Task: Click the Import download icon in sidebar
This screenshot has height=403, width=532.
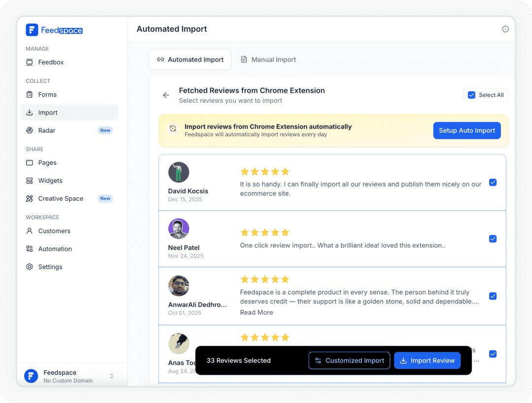Action: [x=30, y=113]
